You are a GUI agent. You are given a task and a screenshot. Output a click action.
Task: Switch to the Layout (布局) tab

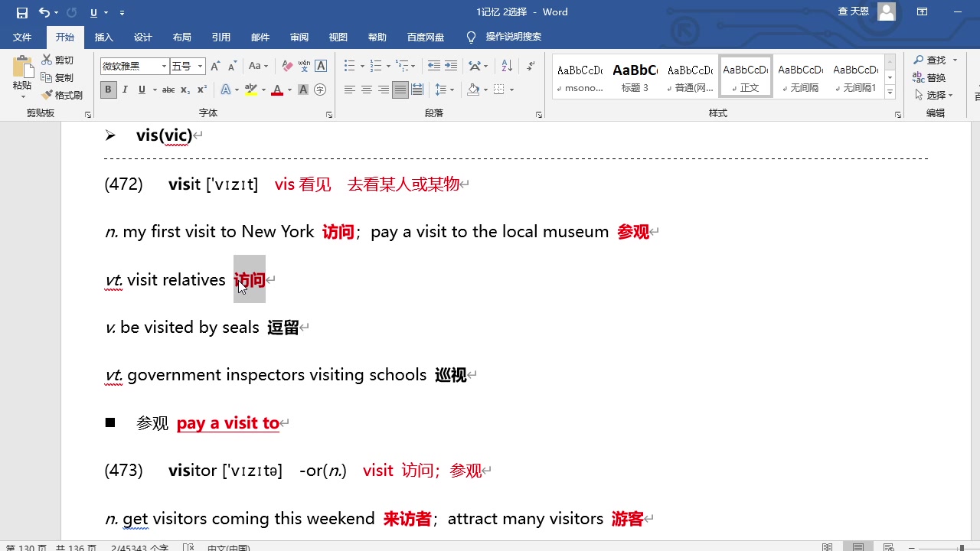tap(182, 37)
